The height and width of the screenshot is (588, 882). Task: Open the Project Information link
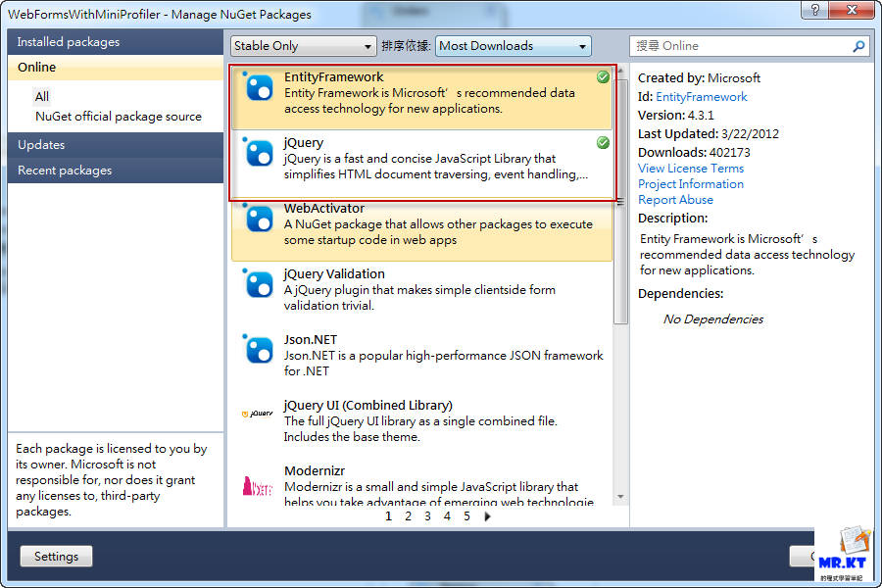(x=691, y=184)
